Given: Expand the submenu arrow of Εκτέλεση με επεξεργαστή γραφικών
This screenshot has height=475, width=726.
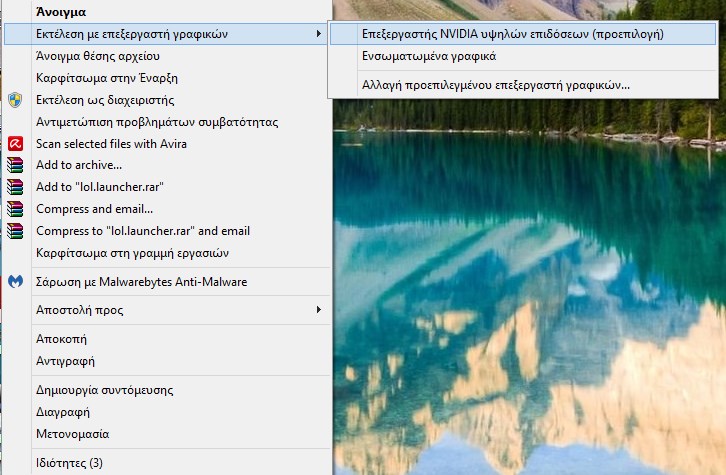Looking at the screenshot, I should [x=319, y=34].
